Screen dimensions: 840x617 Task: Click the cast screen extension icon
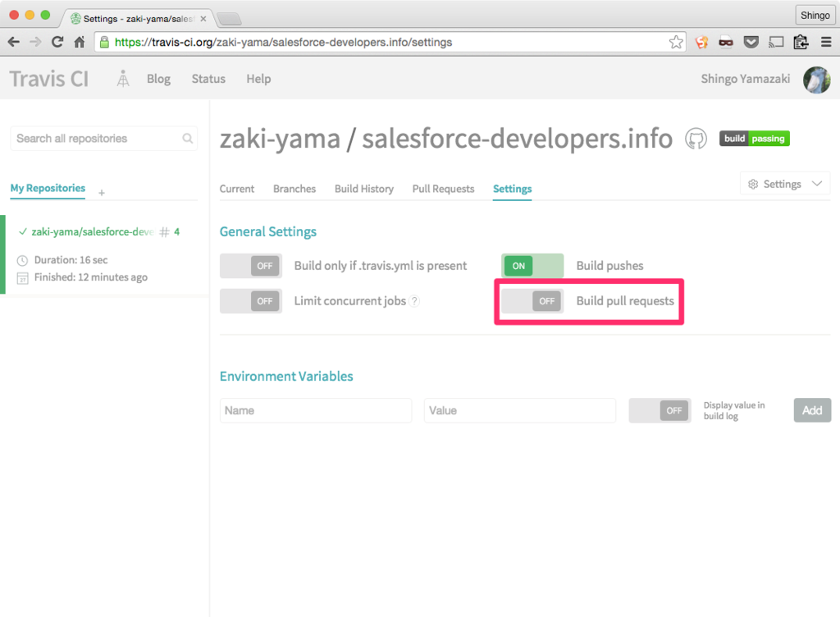776,42
